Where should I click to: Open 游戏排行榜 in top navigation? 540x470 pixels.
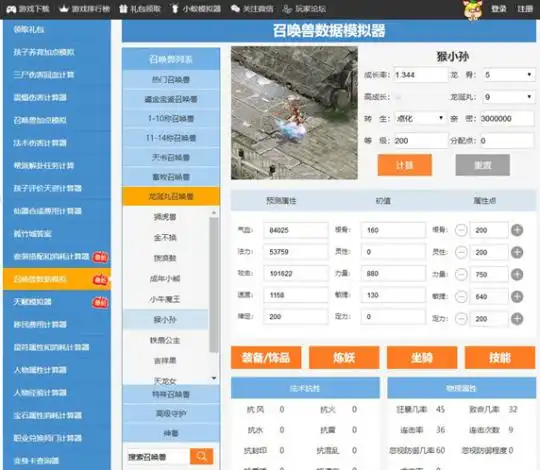[x=91, y=9]
